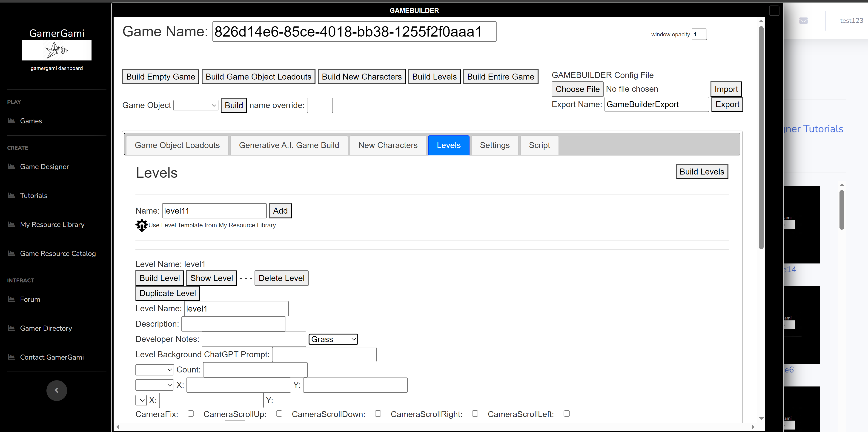The width and height of the screenshot is (868, 432).
Task: Click the mail envelope icon
Action: pyautogui.click(x=803, y=20)
